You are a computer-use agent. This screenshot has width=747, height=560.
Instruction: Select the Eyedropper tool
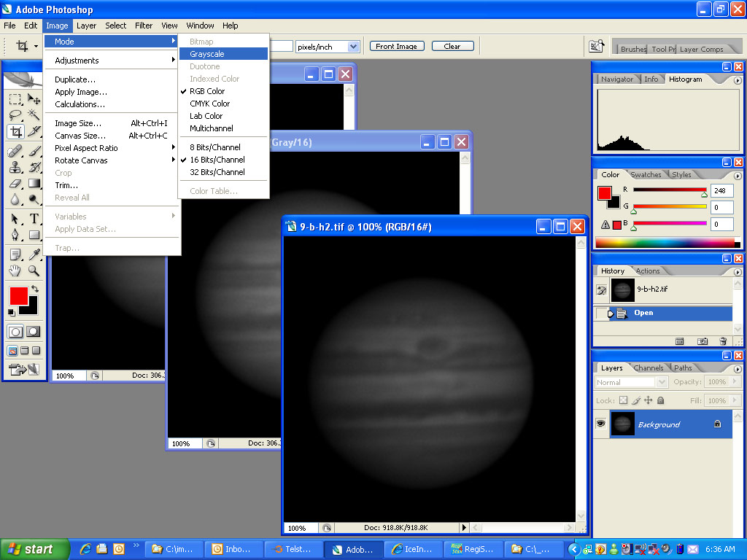point(34,254)
